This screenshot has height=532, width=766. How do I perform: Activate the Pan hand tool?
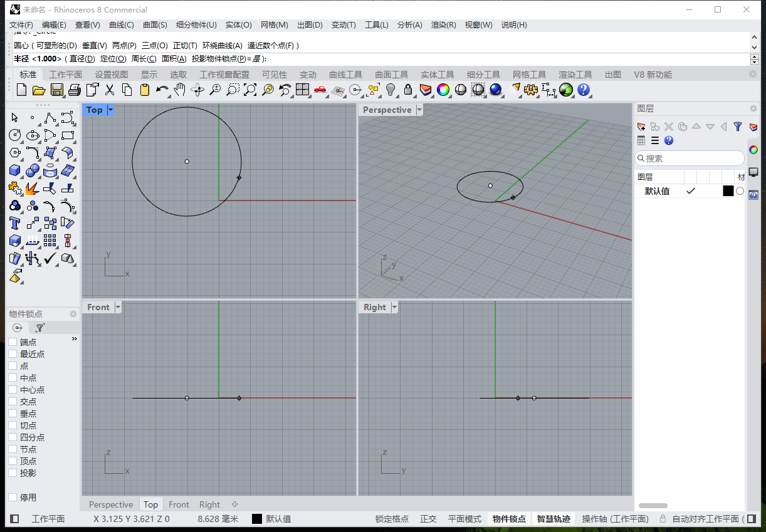tap(180, 90)
